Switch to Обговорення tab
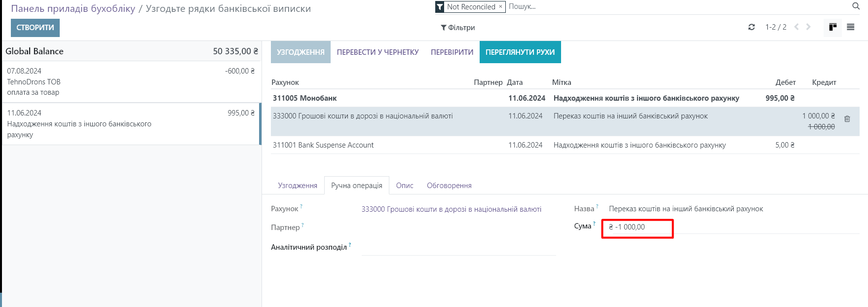This screenshot has height=307, width=868. pos(449,186)
